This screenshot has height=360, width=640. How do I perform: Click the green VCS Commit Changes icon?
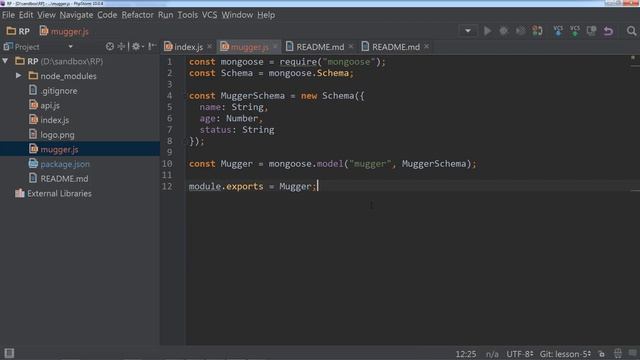575,31
